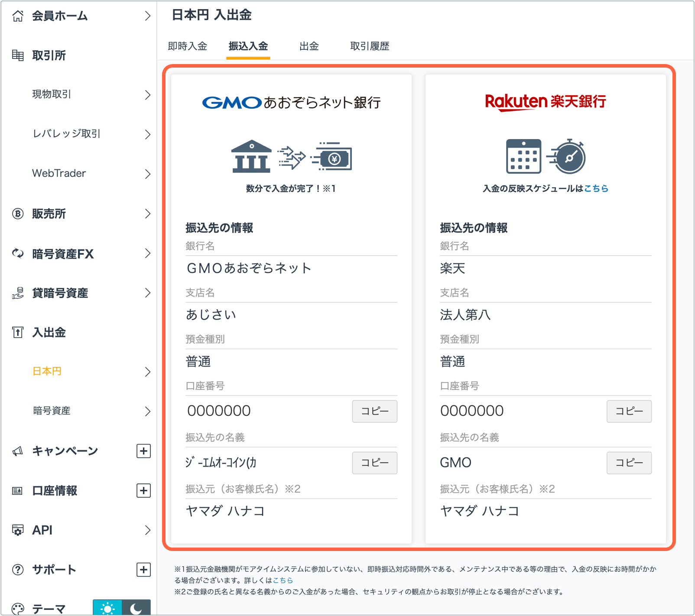The image size is (695, 616).
Task: Click the gear window icon beside API
Action: coord(18,530)
